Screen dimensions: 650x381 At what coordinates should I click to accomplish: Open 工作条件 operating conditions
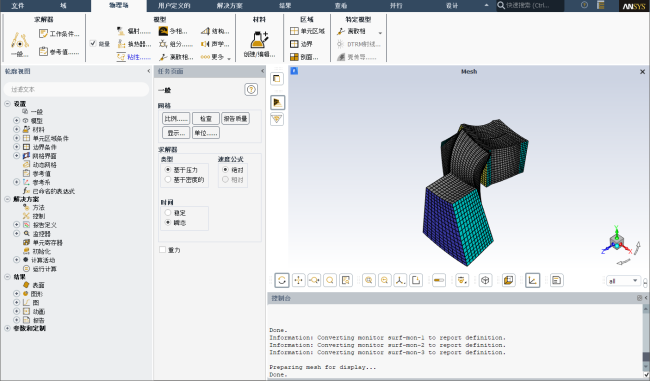point(59,34)
